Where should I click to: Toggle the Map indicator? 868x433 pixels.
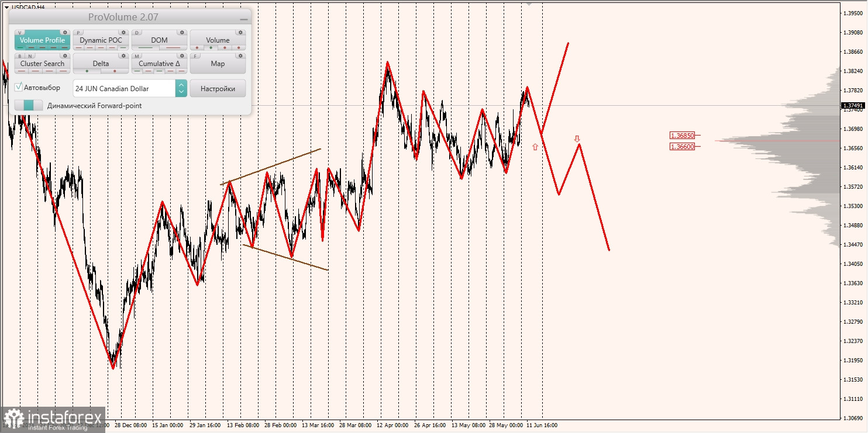[218, 64]
